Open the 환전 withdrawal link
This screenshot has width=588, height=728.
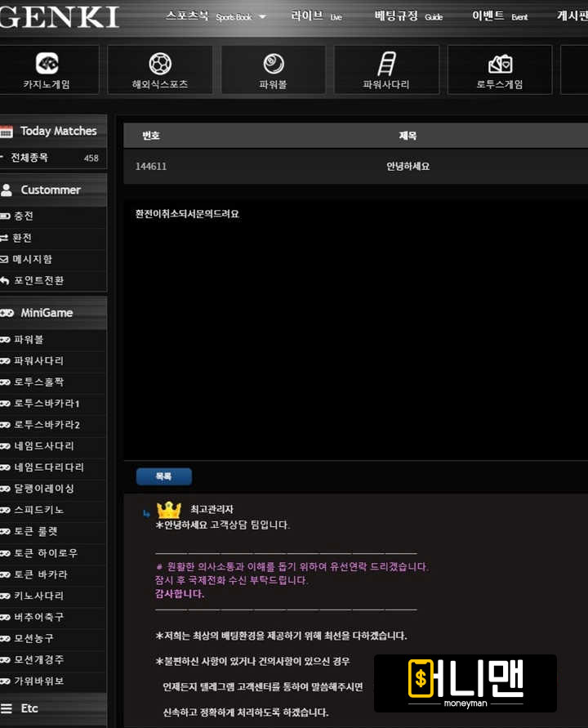[x=22, y=238]
